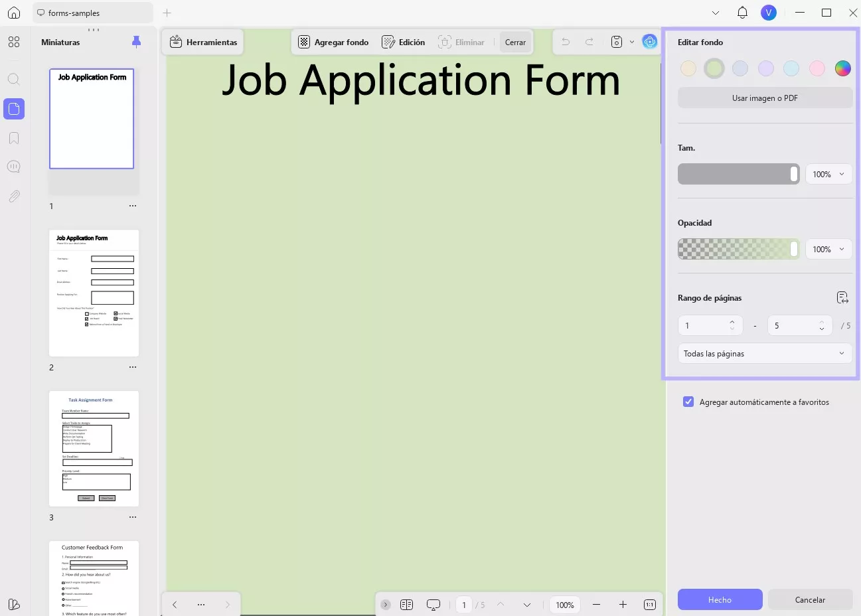Open the reading mode layout icon

point(407,605)
